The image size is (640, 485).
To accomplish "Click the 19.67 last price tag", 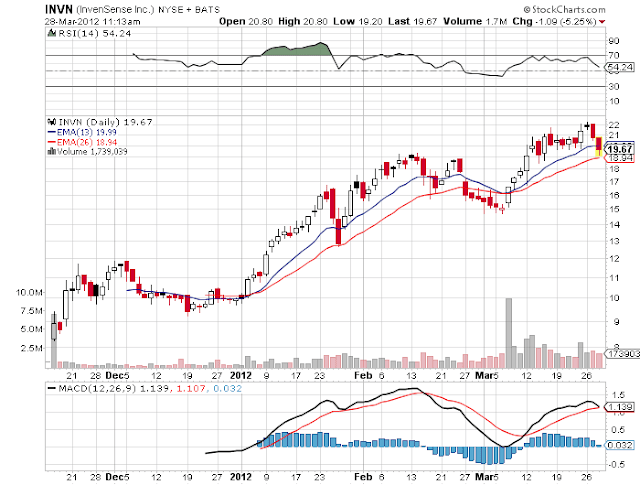I will (x=620, y=149).
